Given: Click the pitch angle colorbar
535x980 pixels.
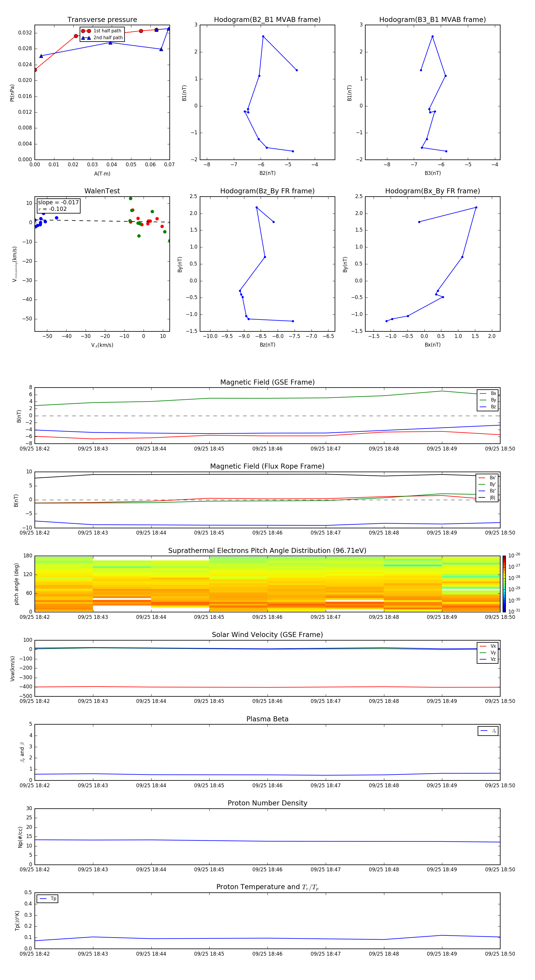Looking at the screenshot, I should pyautogui.click(x=504, y=584).
